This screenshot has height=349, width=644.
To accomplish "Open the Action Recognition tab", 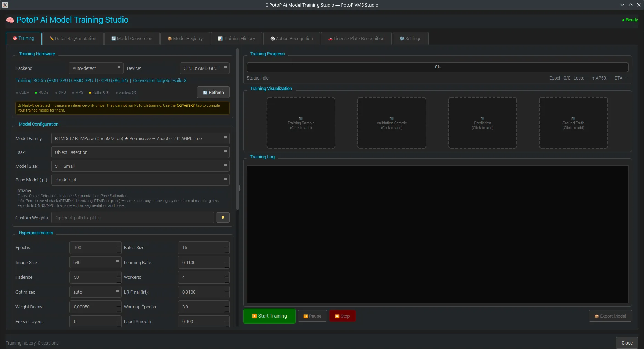I will click(292, 39).
